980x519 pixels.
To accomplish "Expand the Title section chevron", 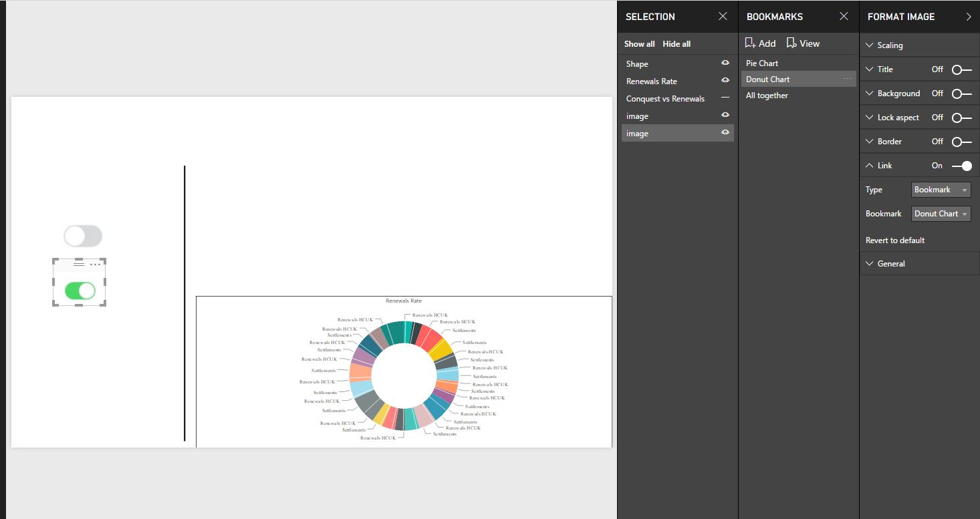I will 870,69.
